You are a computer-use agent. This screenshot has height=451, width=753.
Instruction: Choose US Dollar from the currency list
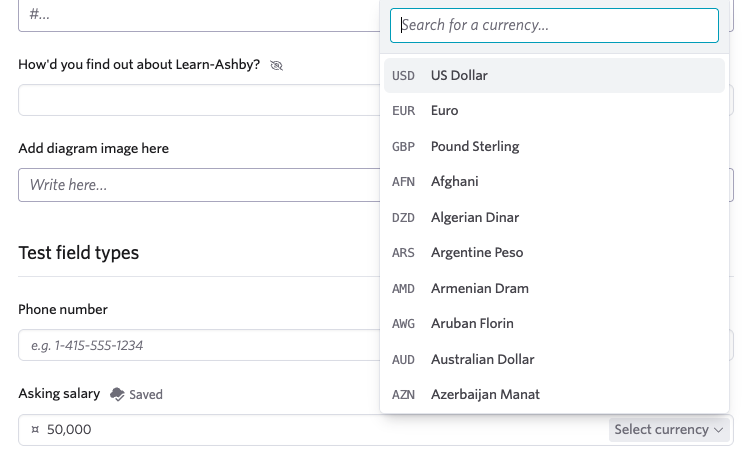(554, 75)
